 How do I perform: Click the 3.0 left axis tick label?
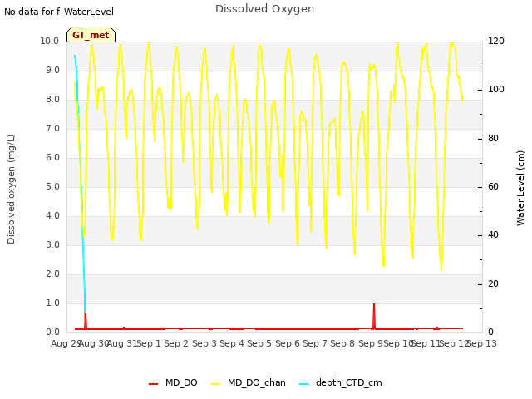tap(52, 245)
